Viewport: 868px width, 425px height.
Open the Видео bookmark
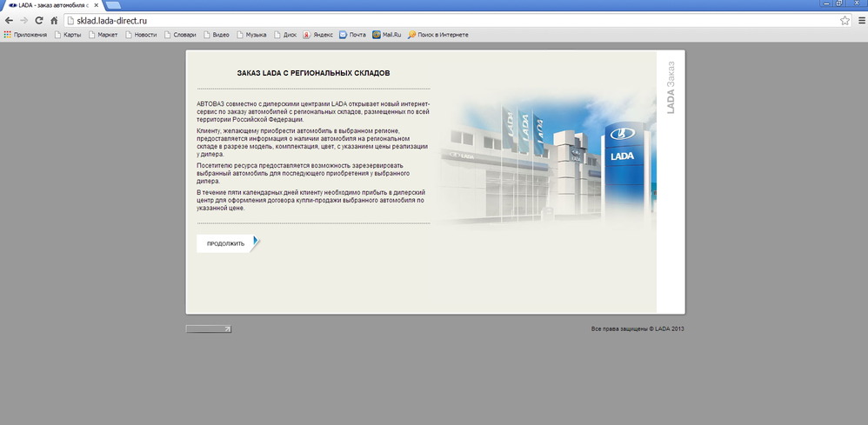coord(217,34)
